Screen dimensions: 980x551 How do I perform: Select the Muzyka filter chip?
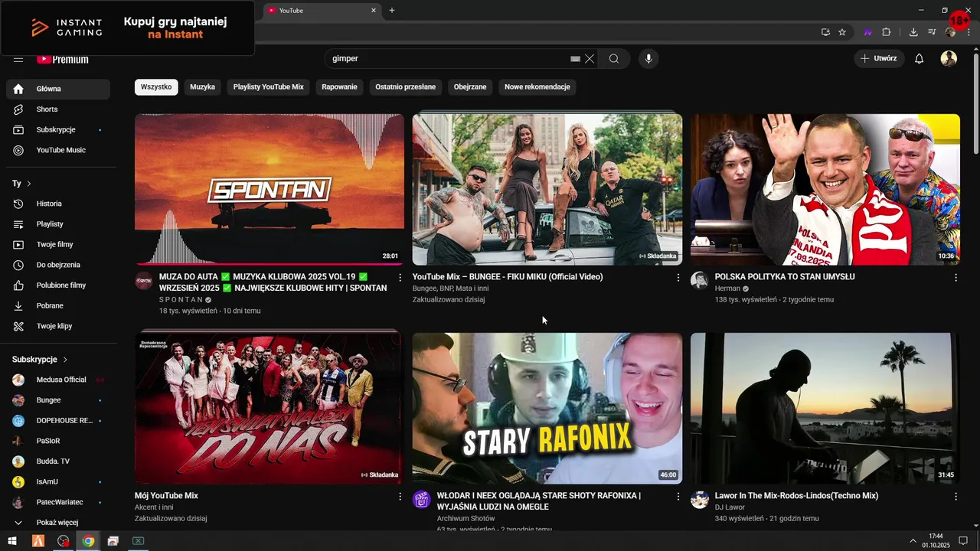pyautogui.click(x=202, y=87)
